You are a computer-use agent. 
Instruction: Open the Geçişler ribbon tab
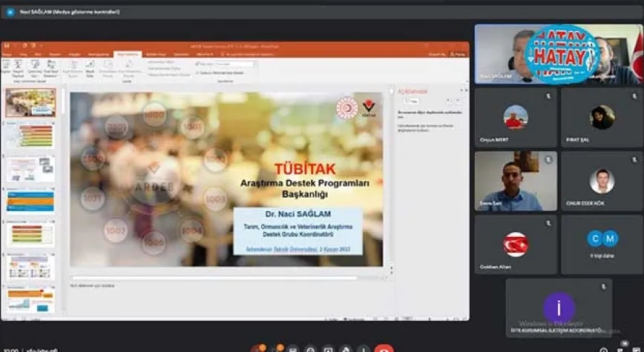click(75, 54)
